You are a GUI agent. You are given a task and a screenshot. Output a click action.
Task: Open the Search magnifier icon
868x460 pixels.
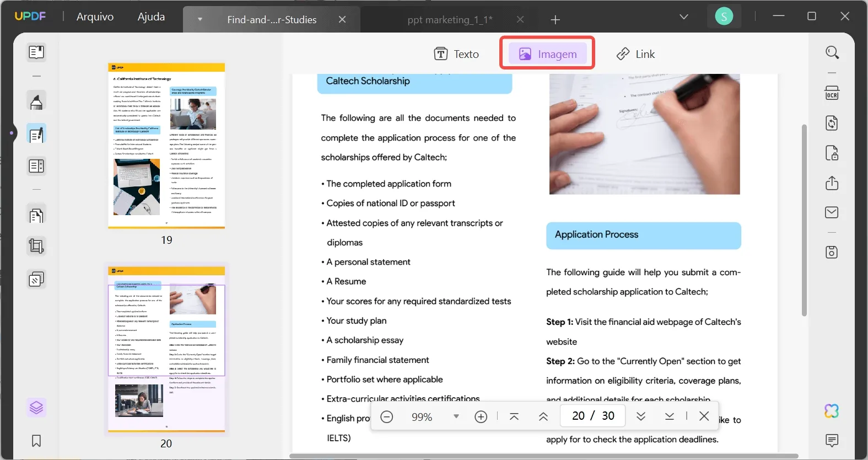(832, 52)
